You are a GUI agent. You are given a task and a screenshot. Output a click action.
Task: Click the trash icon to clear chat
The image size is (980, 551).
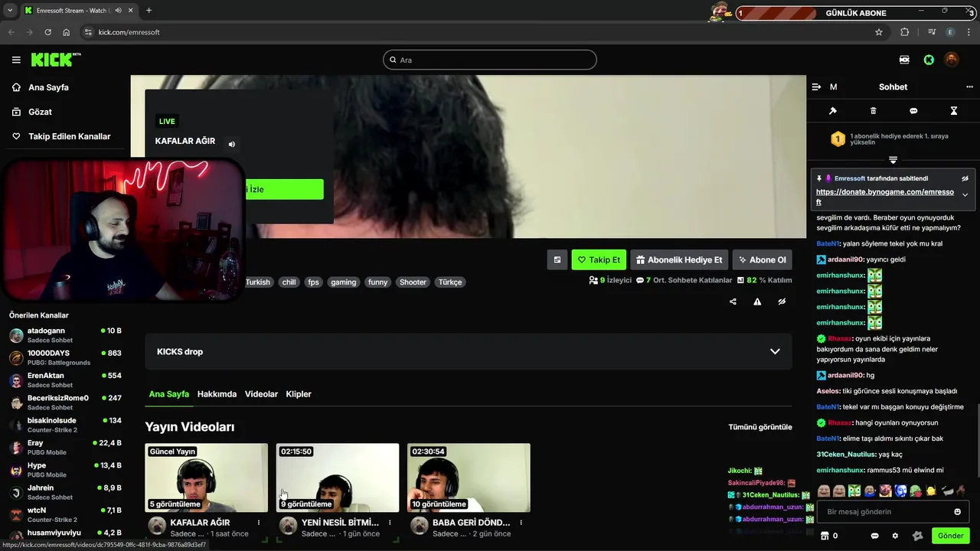(x=873, y=111)
